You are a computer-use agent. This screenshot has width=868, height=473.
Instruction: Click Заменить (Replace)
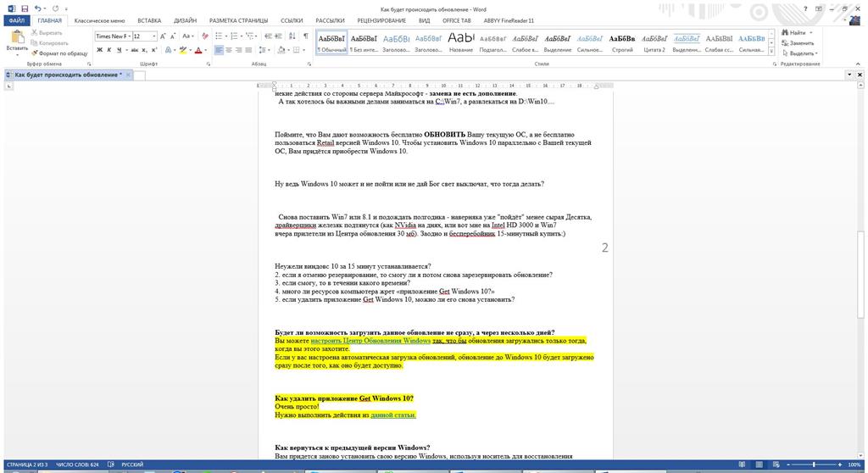point(798,43)
